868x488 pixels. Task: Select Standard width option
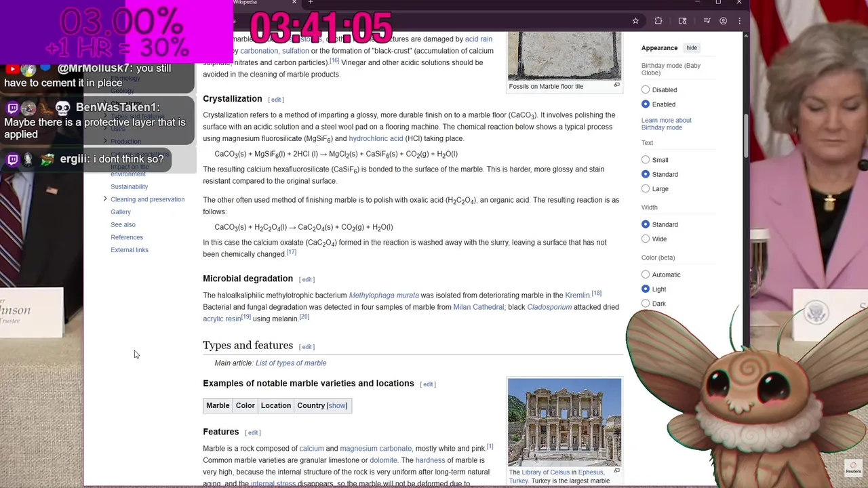646,224
